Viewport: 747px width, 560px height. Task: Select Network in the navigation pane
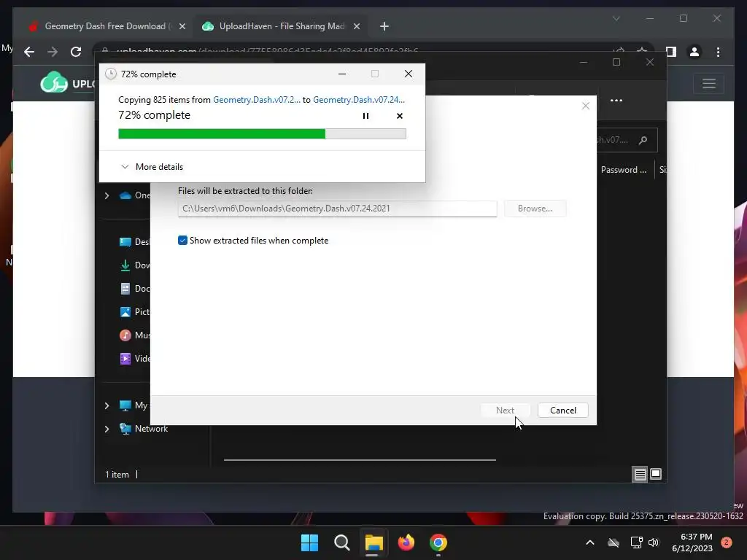(151, 429)
